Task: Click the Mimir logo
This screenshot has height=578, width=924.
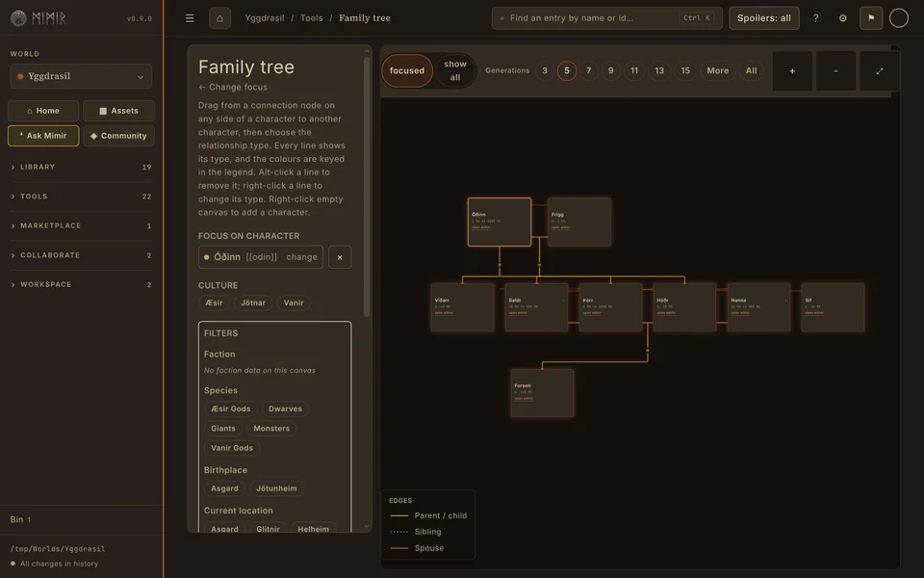Action: (x=38, y=18)
